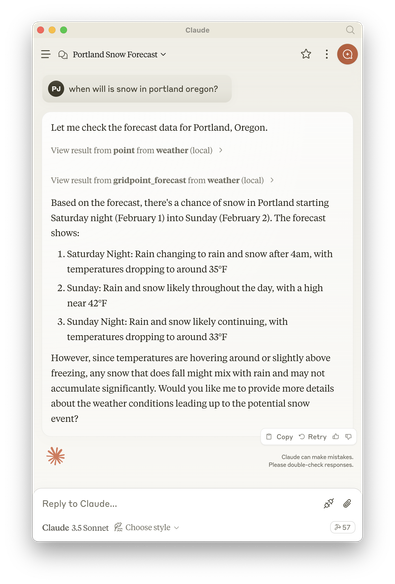Expand the Portland Snow Forecast title dropdown
Image resolution: width=395 pixels, height=584 pixels.
tap(119, 55)
